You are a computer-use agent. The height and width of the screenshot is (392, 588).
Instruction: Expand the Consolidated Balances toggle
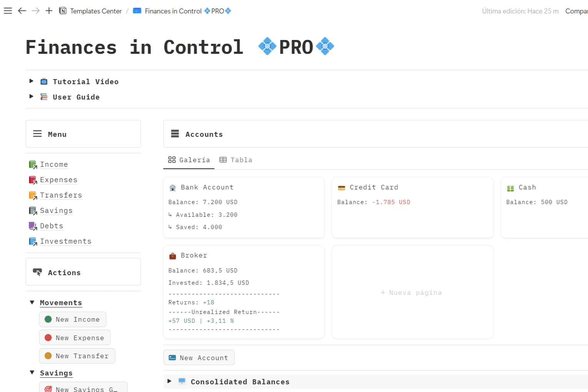(x=169, y=381)
